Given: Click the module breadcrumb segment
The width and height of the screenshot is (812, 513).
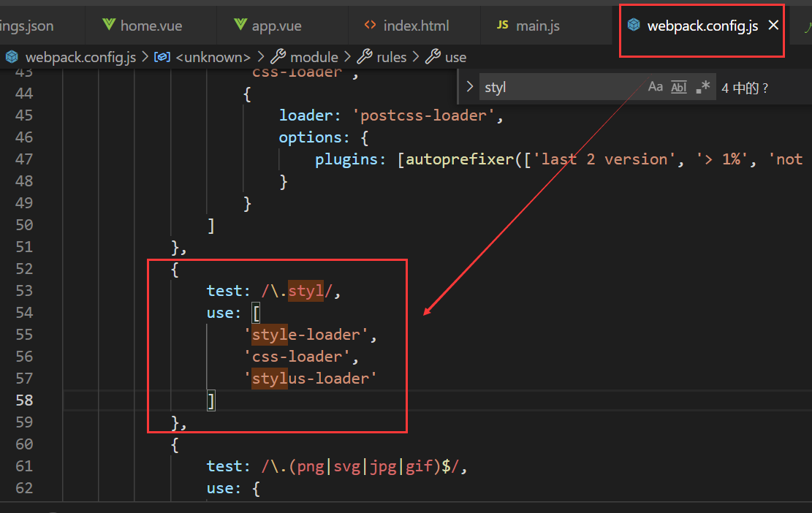Looking at the screenshot, I should [314, 57].
